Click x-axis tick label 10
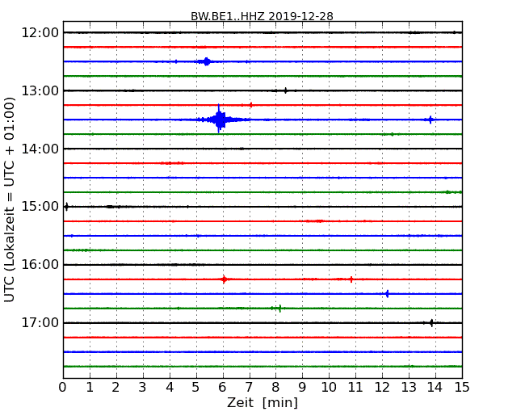Image resolution: width=525 pixels, height=420 pixels. point(329,387)
